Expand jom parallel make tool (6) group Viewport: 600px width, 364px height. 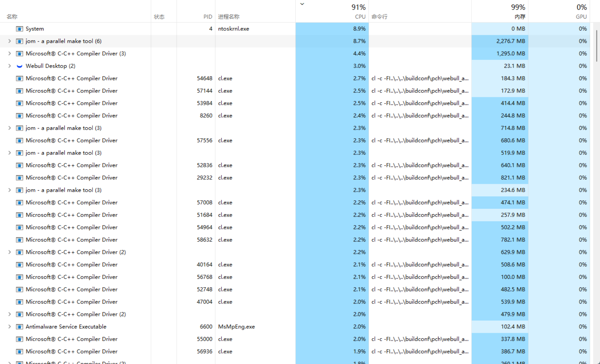click(x=9, y=41)
